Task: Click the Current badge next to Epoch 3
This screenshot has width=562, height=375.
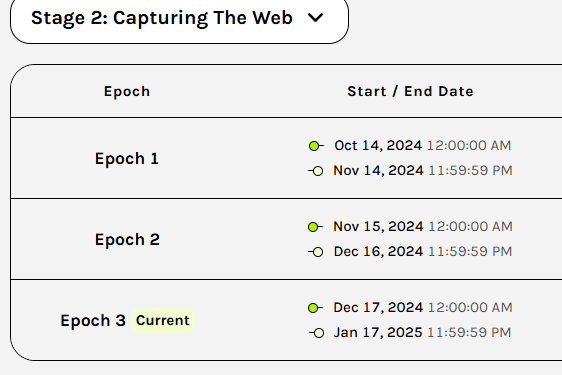Action: point(163,321)
